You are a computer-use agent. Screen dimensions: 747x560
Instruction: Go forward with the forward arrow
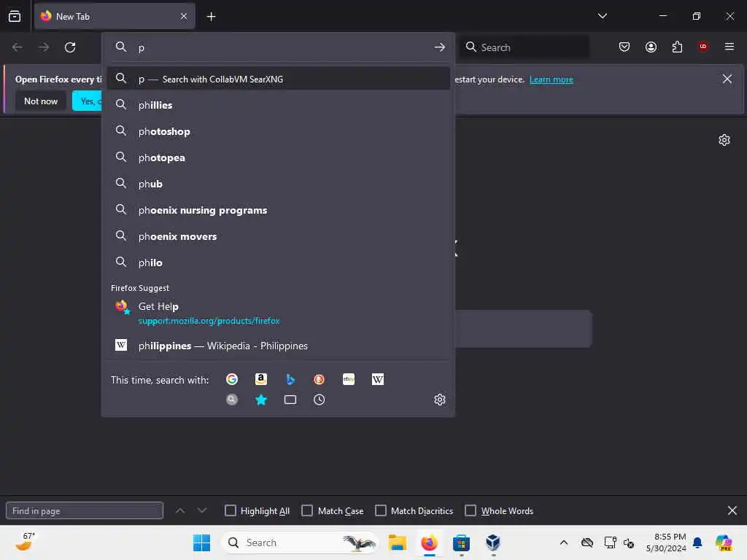[x=44, y=47]
